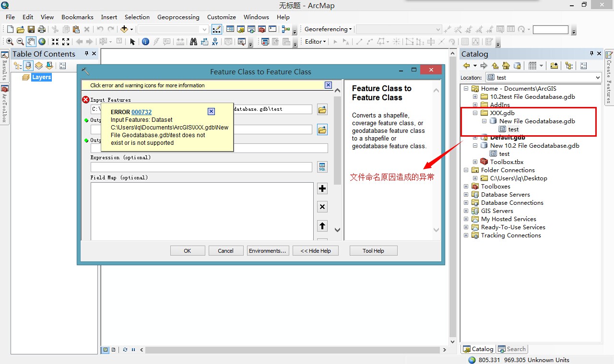
Task: Open Go To XY tool
Action: (215, 42)
